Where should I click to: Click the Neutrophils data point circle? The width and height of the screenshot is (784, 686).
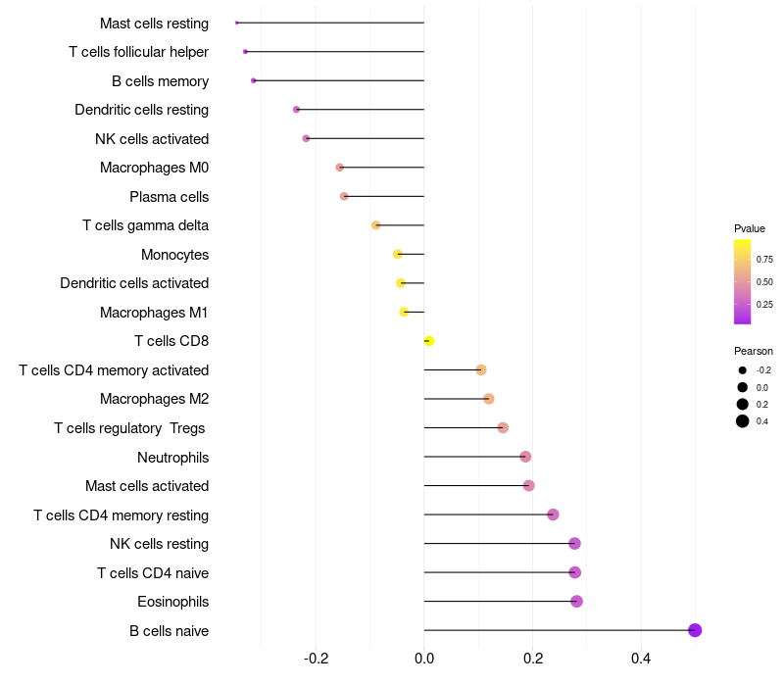click(525, 457)
